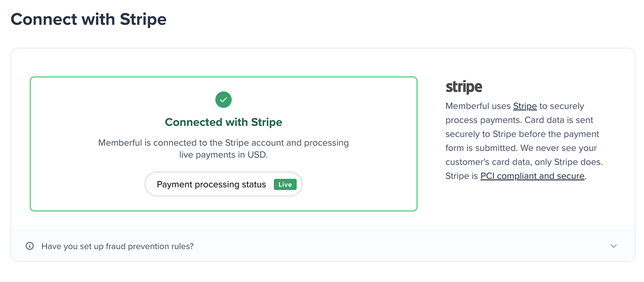
Task: Click the 'securely to Stripe before the payment' line
Action: pos(522,134)
